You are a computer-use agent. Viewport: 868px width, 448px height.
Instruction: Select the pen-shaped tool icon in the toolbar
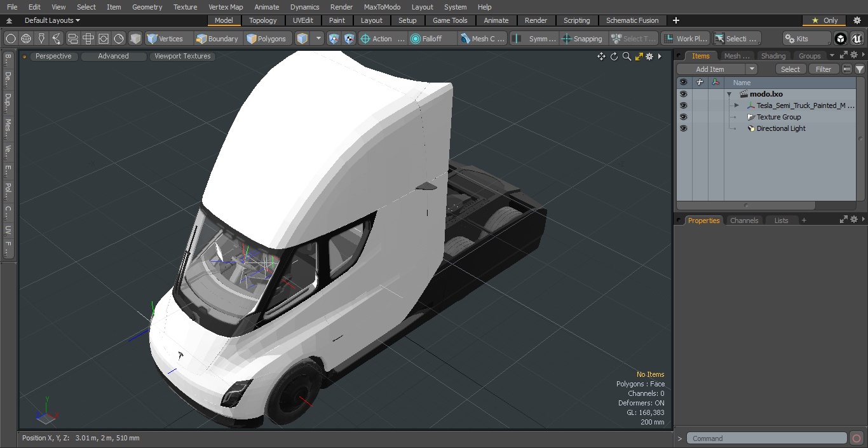pos(41,39)
